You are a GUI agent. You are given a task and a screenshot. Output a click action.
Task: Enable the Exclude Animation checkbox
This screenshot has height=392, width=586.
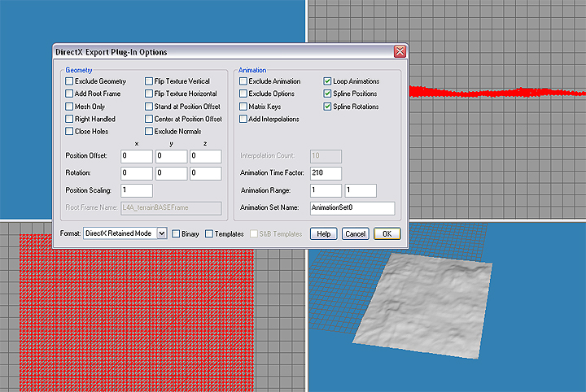point(243,81)
